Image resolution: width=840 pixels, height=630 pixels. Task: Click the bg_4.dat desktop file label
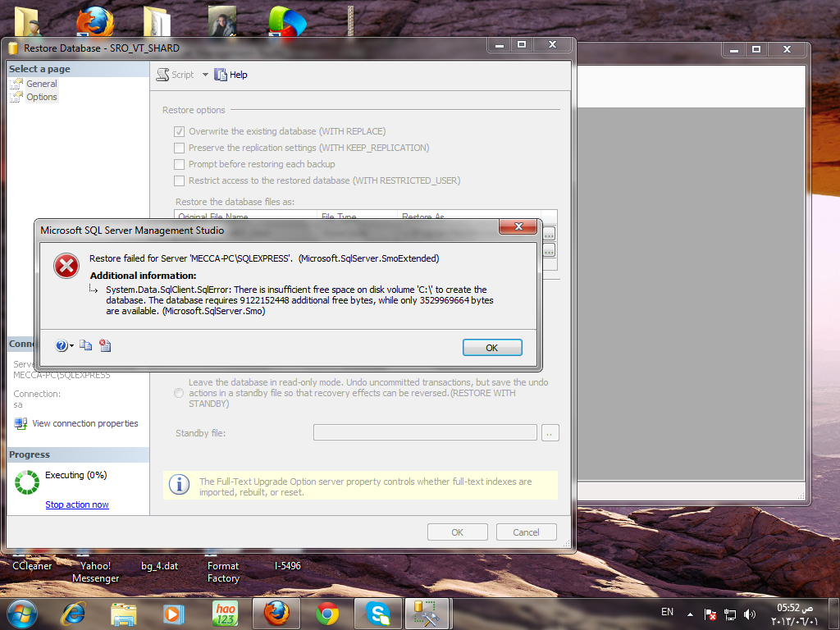[x=160, y=566]
